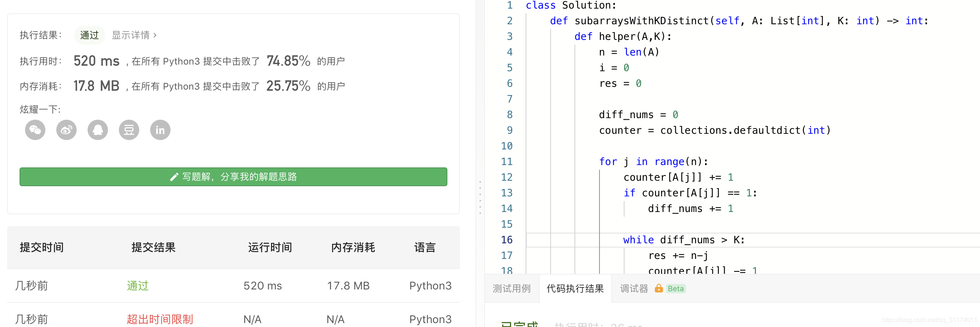Image resolution: width=980 pixels, height=327 pixels.
Task: Click Python3 in the time-limit-exceeded row
Action: [x=431, y=320]
